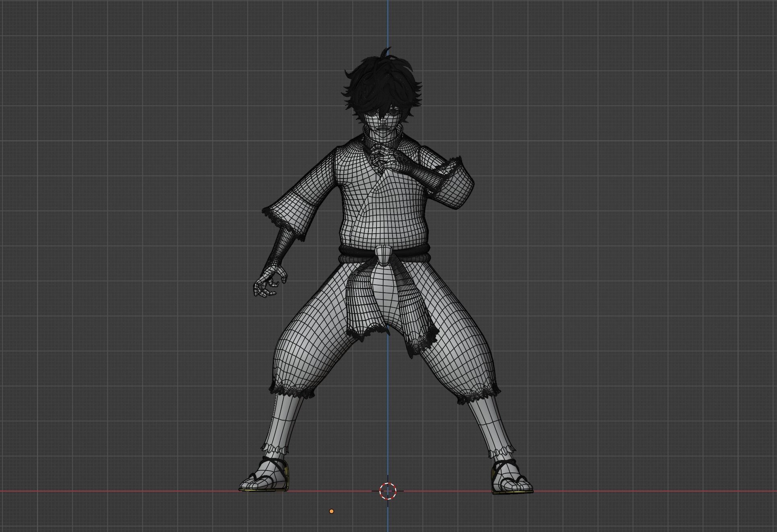777x532 pixels.
Task: Click the sandal on the left foot
Action: pyautogui.click(x=265, y=479)
